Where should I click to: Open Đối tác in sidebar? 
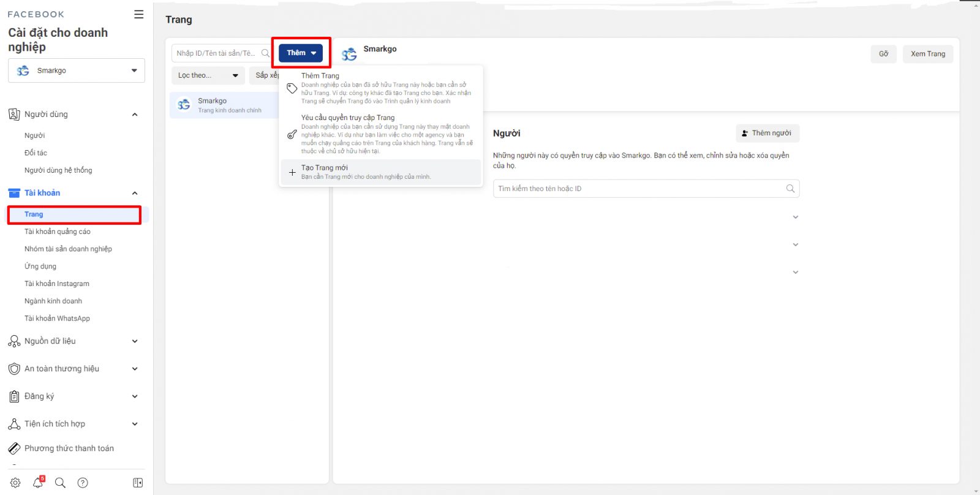coord(36,153)
